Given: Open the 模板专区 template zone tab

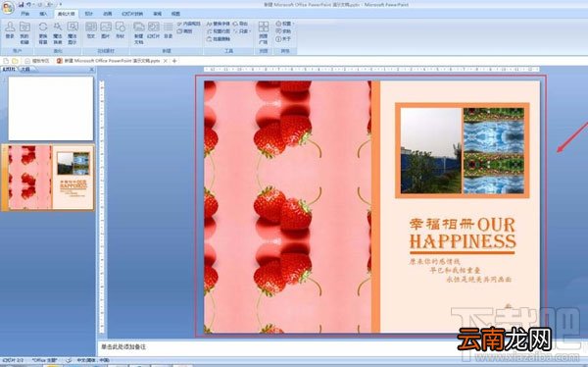Looking at the screenshot, I should pyautogui.click(x=37, y=61).
